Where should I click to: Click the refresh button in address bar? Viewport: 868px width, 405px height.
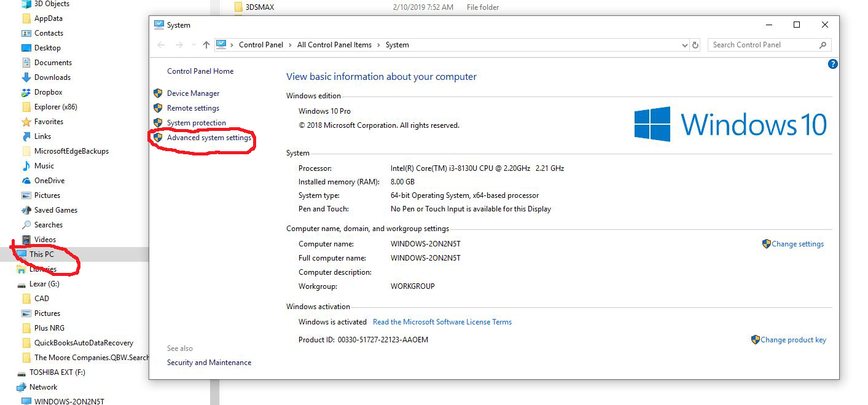tap(695, 45)
